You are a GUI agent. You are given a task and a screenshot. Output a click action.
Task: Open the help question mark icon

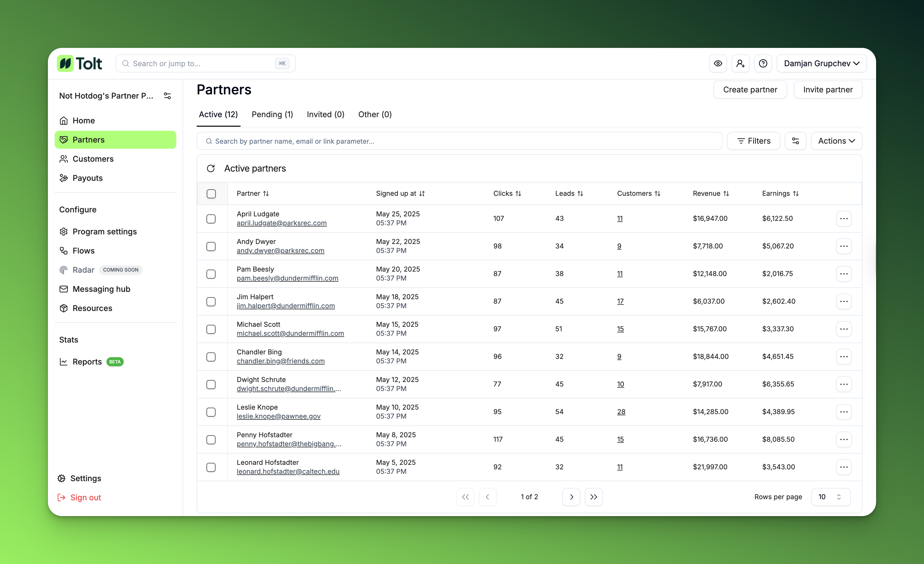click(x=763, y=63)
